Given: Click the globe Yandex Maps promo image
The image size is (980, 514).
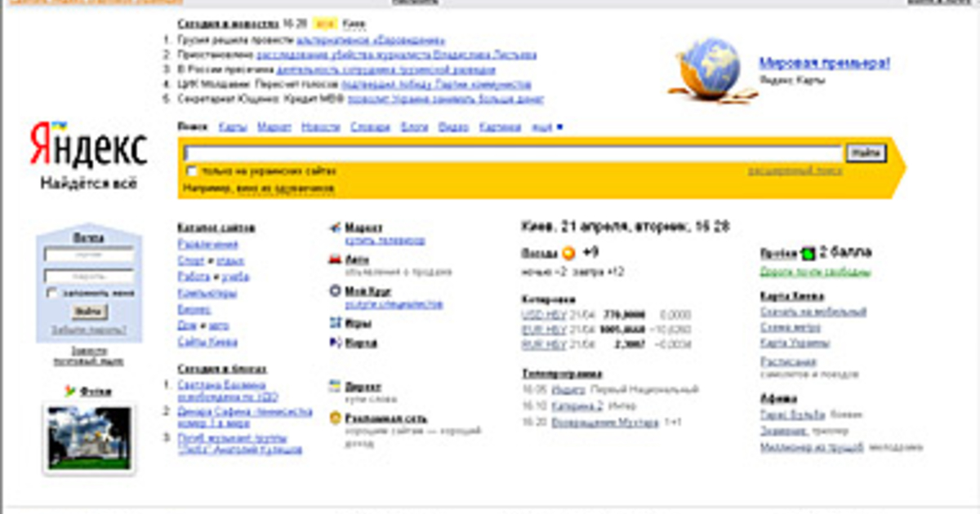Looking at the screenshot, I should coord(707,69).
